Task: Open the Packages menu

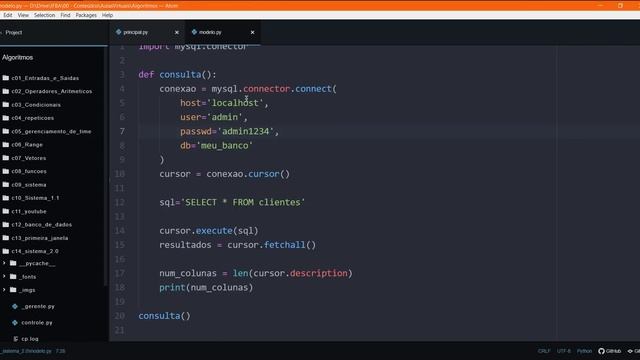Action: [86, 15]
